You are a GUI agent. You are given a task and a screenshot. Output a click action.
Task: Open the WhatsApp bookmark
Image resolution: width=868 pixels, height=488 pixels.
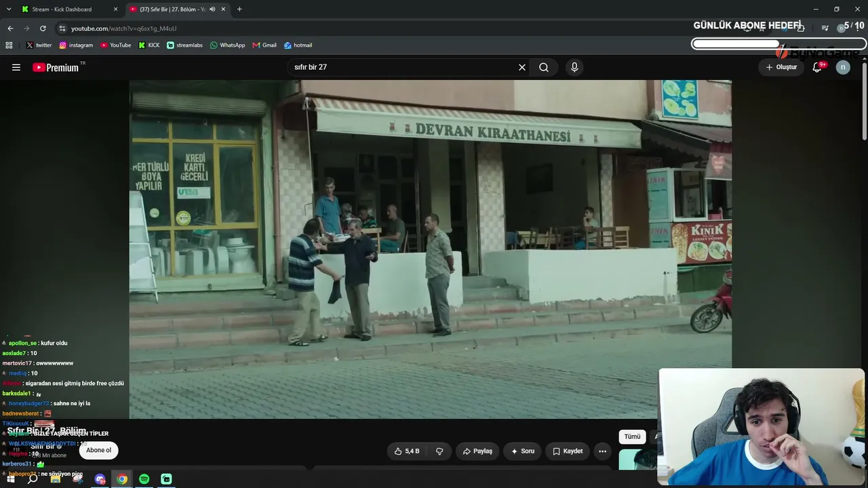pyautogui.click(x=227, y=45)
